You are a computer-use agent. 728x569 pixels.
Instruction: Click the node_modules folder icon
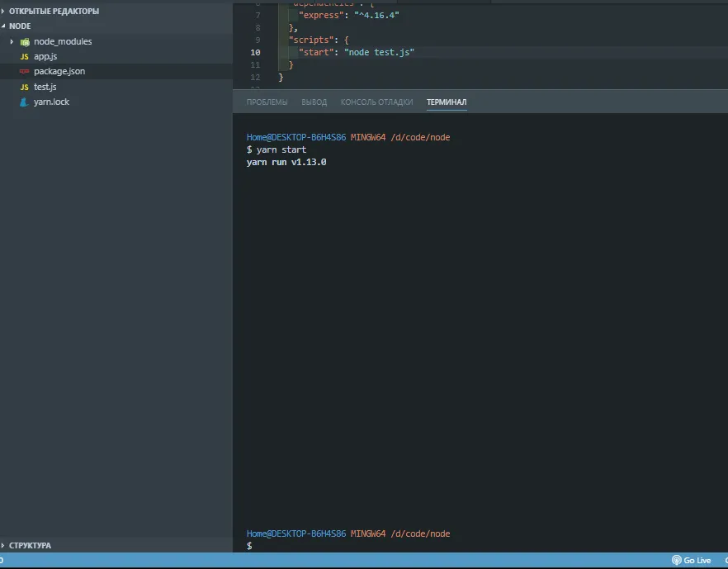click(25, 42)
